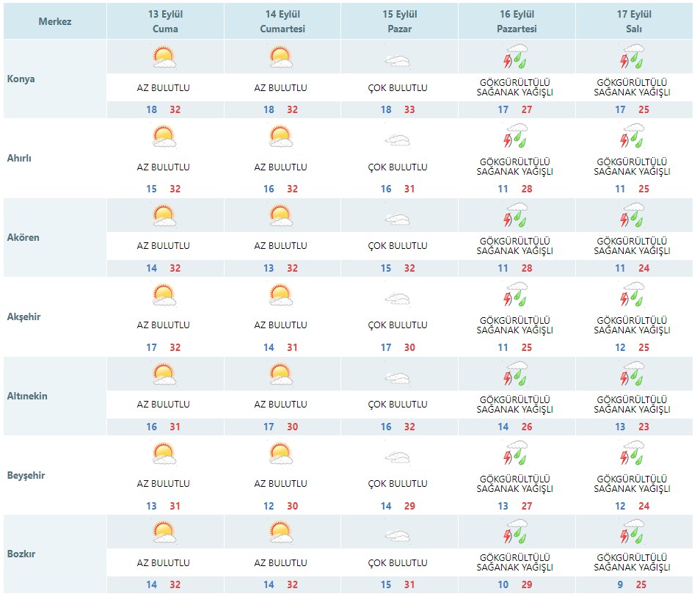The width and height of the screenshot is (700, 594).
Task: Click Bozkır's sun icon for 14 Eylül Cumartesi
Action: [281, 532]
